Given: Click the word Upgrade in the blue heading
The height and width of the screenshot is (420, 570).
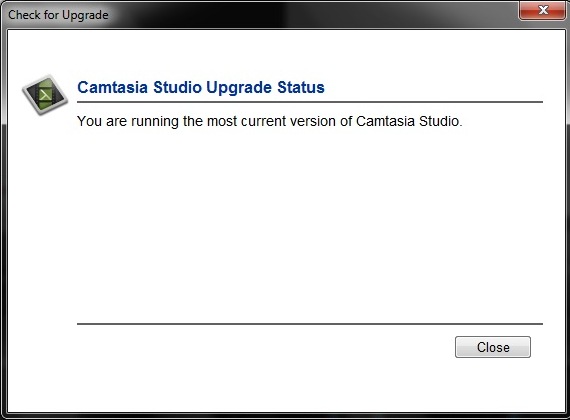Looking at the screenshot, I should coord(239,88).
